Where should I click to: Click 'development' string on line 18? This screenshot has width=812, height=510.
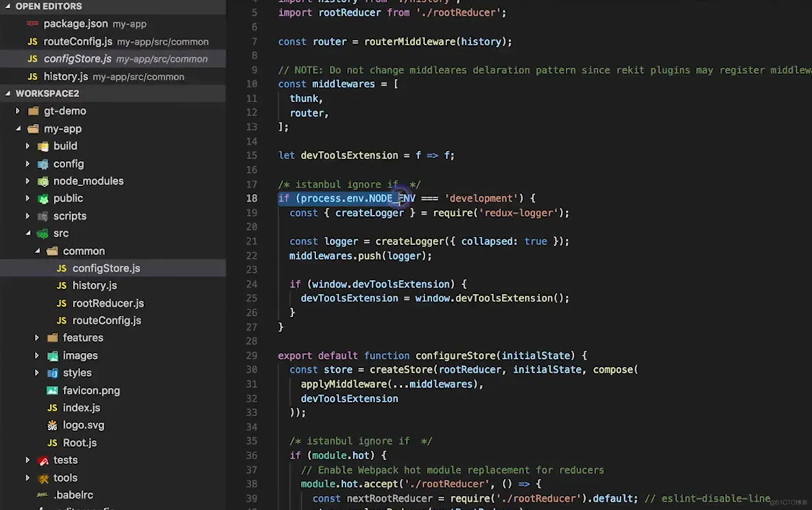click(481, 198)
